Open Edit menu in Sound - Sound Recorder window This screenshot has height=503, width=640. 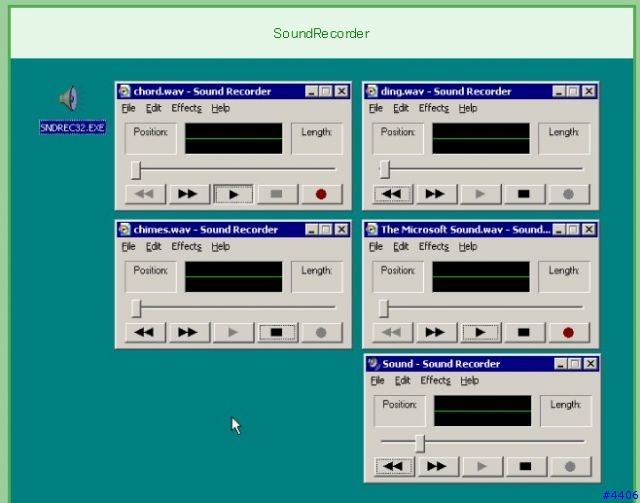coord(402,381)
